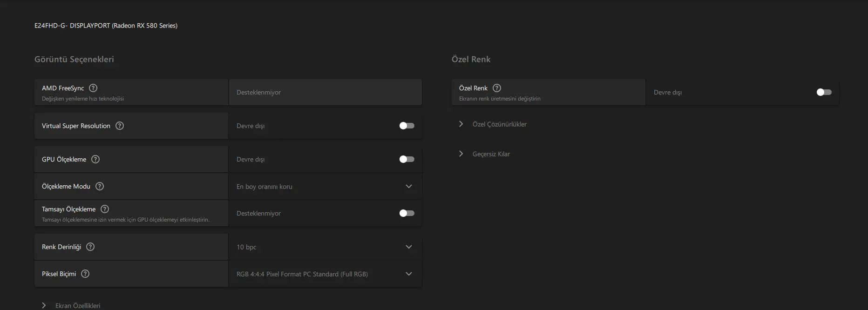Image resolution: width=868 pixels, height=310 pixels.
Task: Click the Özel Renk section heading
Action: pos(471,59)
